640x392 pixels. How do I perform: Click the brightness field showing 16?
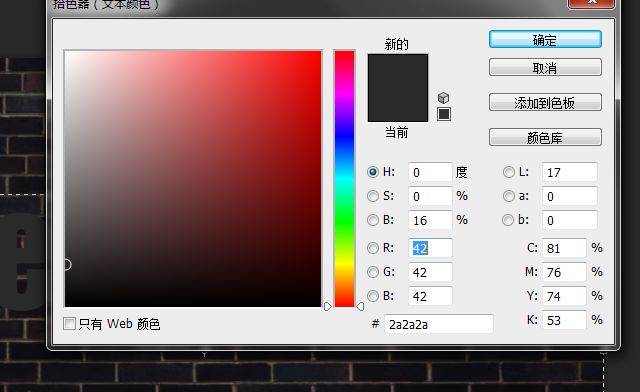430,220
